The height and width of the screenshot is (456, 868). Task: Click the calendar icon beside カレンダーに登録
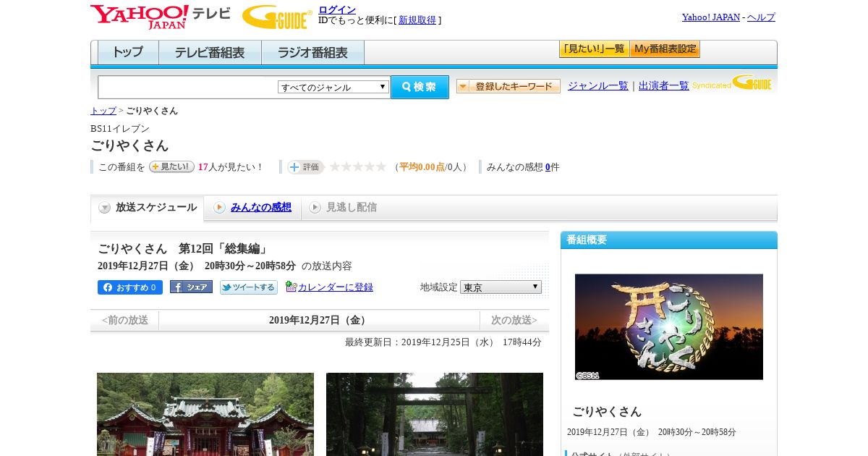click(x=291, y=287)
